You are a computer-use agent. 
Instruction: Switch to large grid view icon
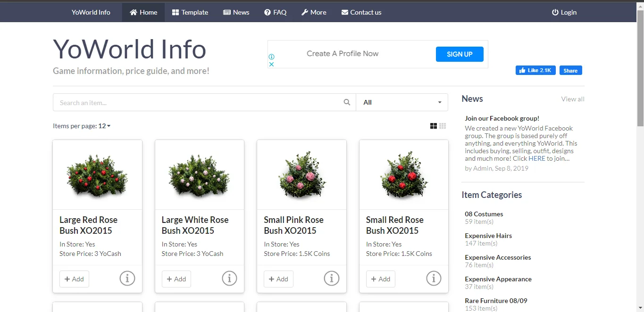click(434, 126)
